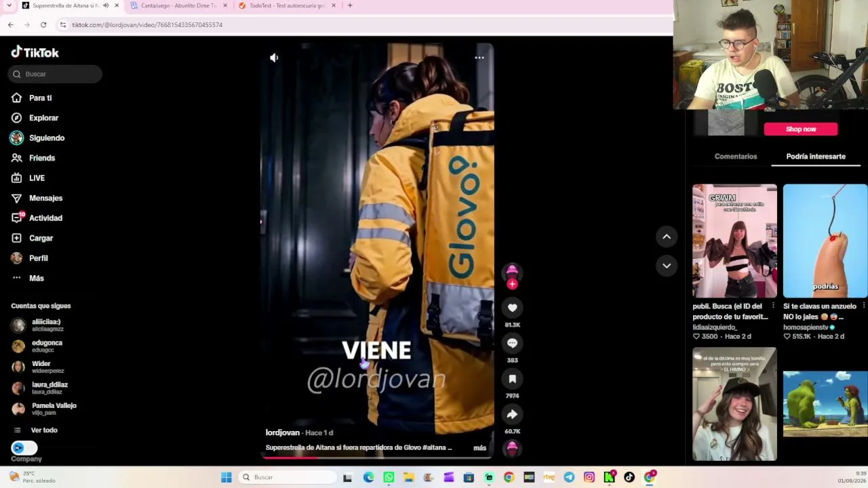Image resolution: width=868 pixels, height=488 pixels.
Task: Open followed account Wider
Action: [x=38, y=367]
